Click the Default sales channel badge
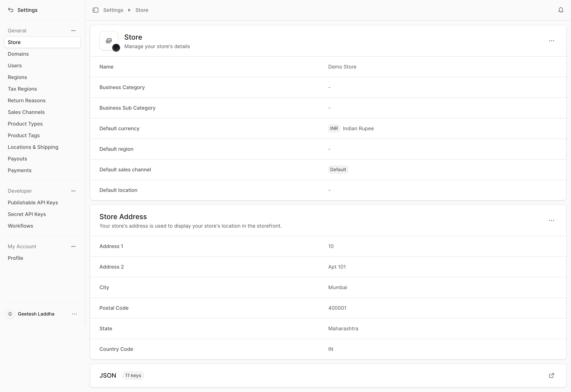571x392 pixels. (338, 169)
